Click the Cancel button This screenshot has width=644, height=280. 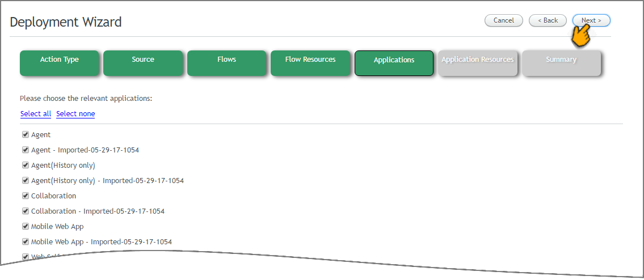click(x=503, y=20)
